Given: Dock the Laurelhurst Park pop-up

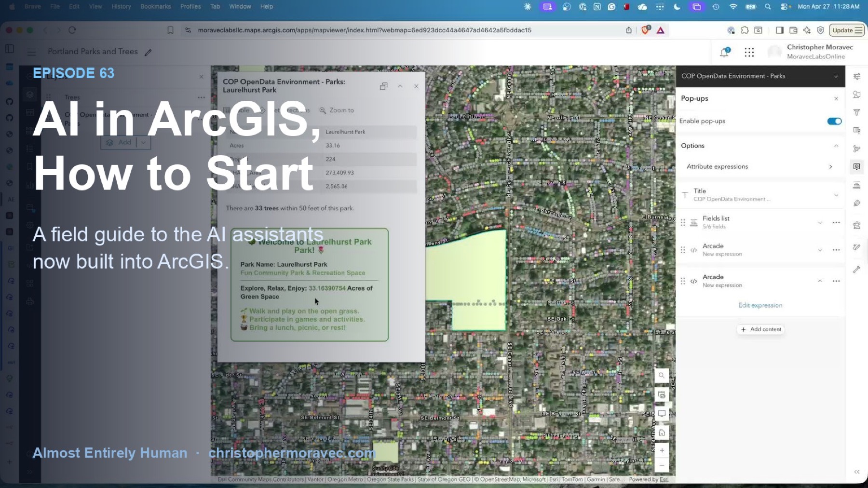Looking at the screenshot, I should click(x=384, y=86).
